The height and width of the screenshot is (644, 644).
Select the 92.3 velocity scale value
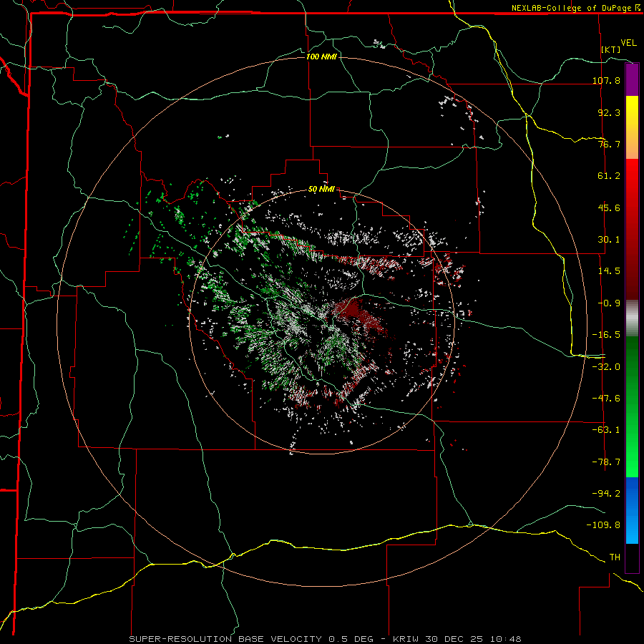pyautogui.click(x=609, y=112)
